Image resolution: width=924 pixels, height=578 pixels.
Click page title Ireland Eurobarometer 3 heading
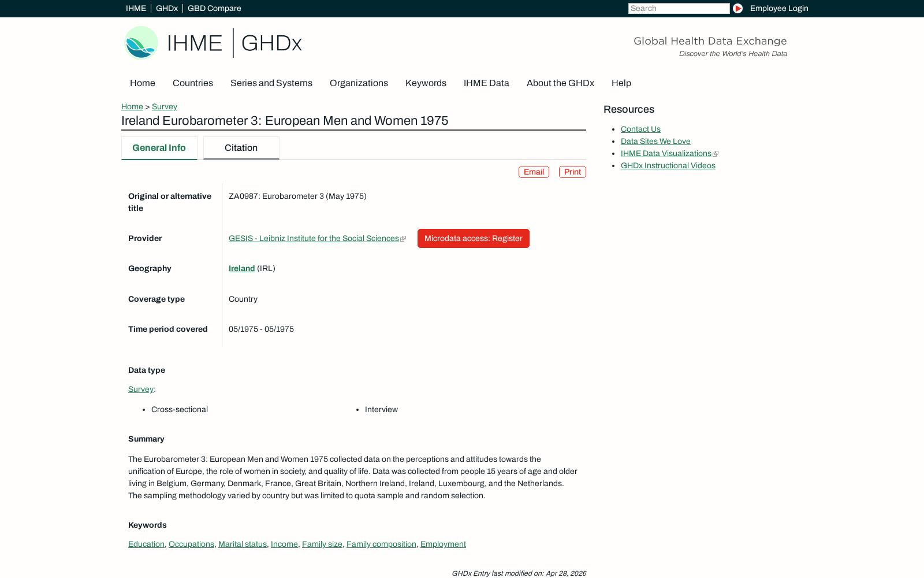pyautogui.click(x=285, y=121)
